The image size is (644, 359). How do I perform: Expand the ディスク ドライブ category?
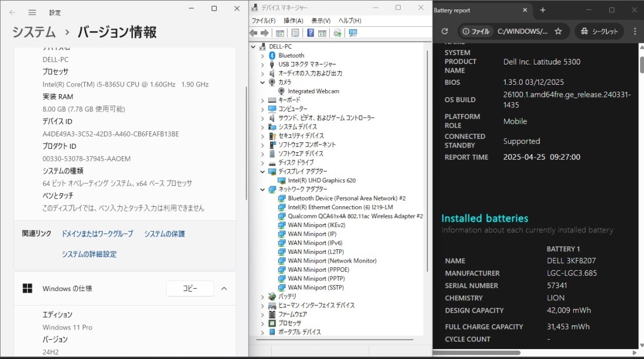coord(262,163)
